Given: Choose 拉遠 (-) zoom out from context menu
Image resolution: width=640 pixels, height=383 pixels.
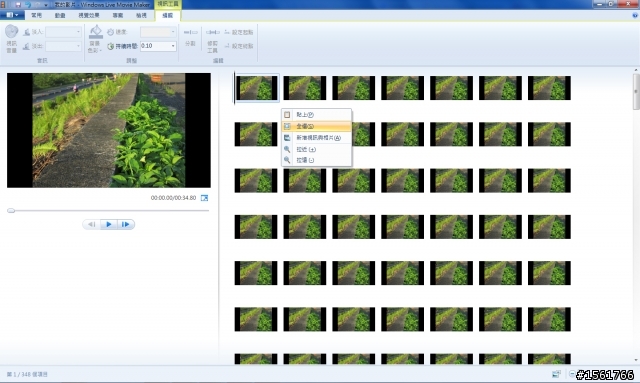Looking at the screenshot, I should pyautogui.click(x=316, y=160).
